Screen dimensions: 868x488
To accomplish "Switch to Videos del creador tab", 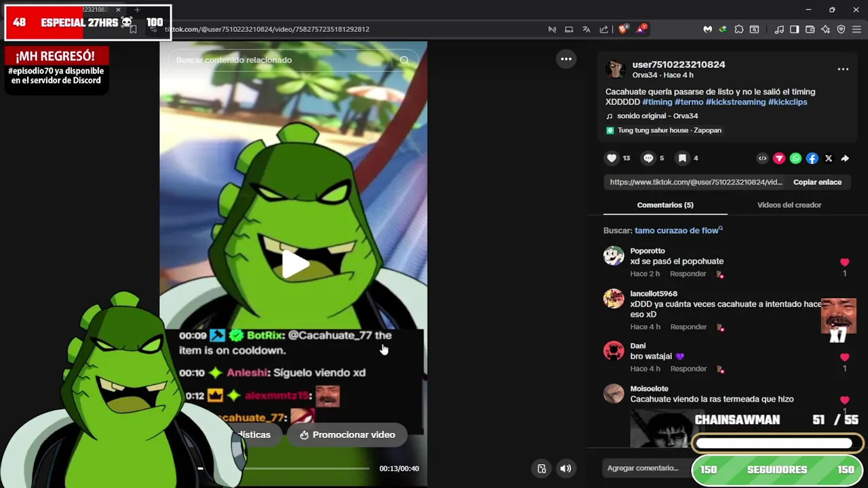I will click(x=789, y=205).
